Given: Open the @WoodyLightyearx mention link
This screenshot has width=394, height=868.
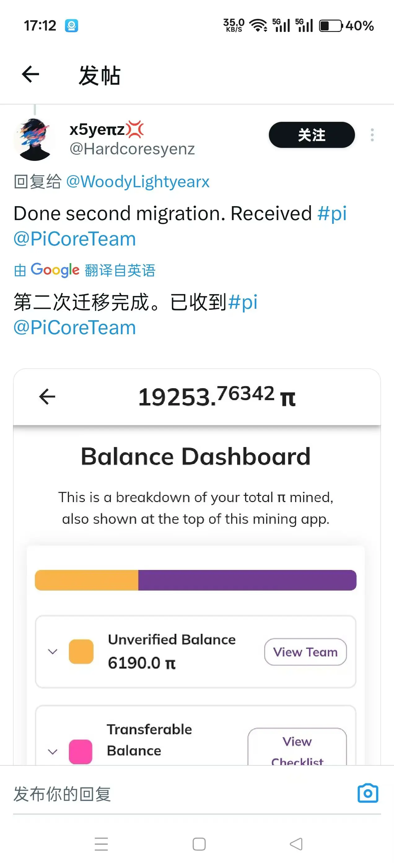Looking at the screenshot, I should [x=138, y=182].
